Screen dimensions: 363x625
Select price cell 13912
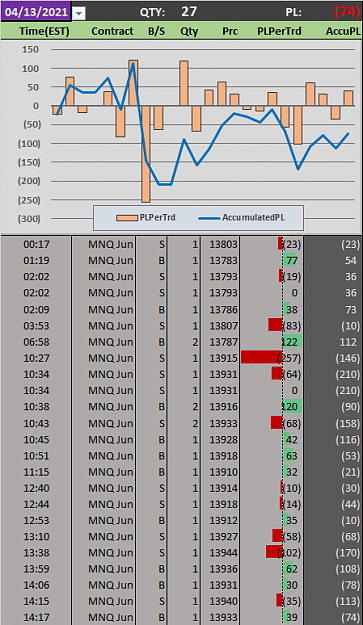pos(220,520)
